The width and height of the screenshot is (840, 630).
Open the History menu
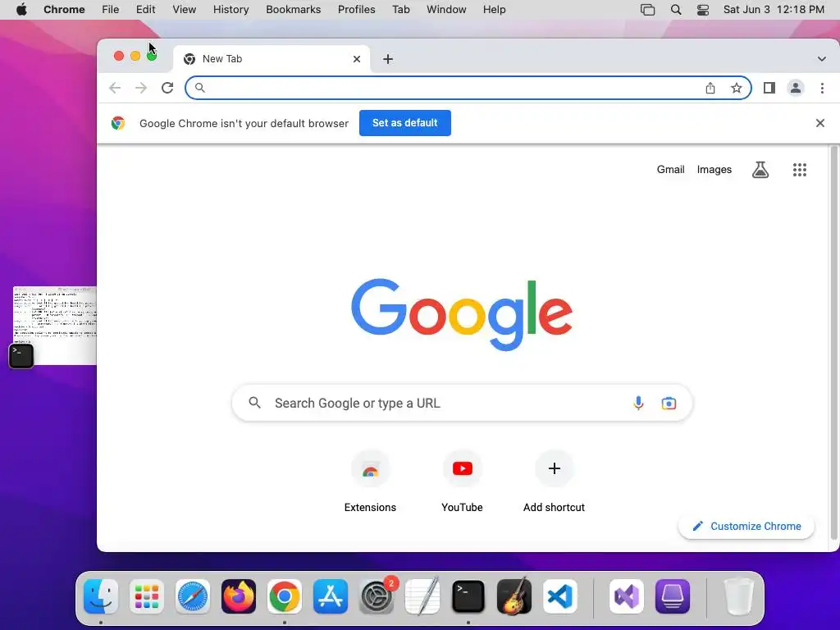231,10
